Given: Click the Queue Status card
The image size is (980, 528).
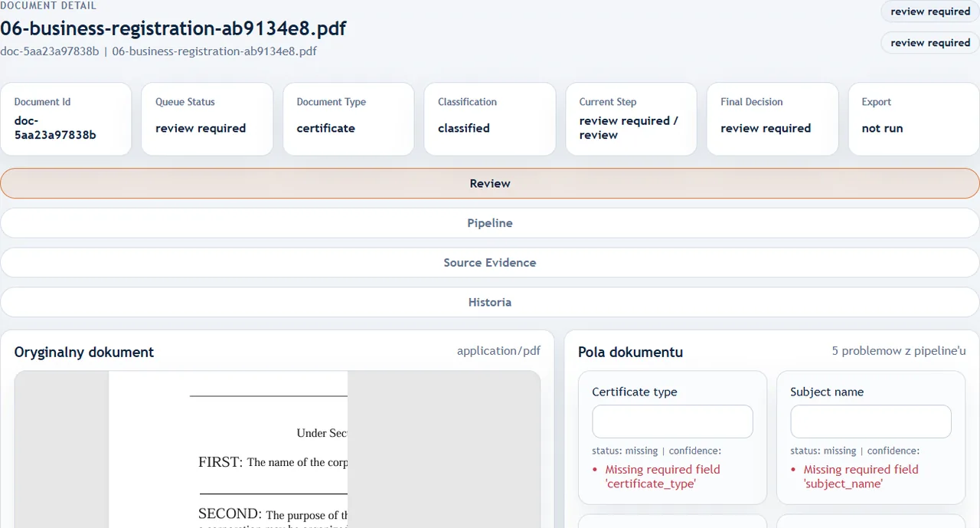Looking at the screenshot, I should (207, 119).
